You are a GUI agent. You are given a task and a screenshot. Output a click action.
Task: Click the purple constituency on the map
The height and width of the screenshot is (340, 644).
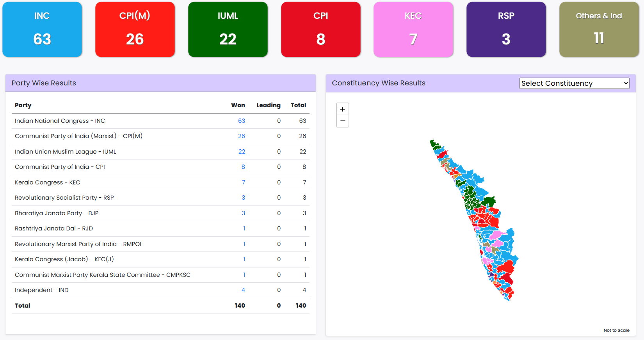coord(491,274)
